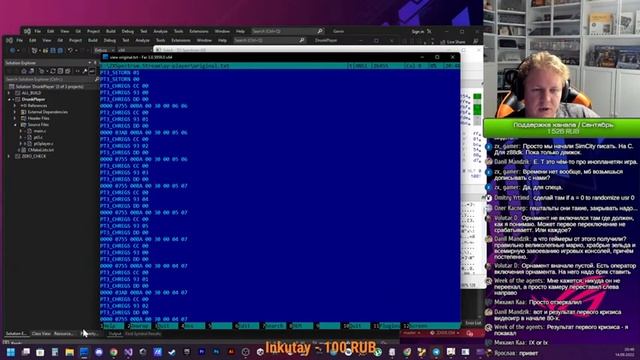Switch to the Class View tab
The height and width of the screenshot is (360, 640).
tap(41, 334)
